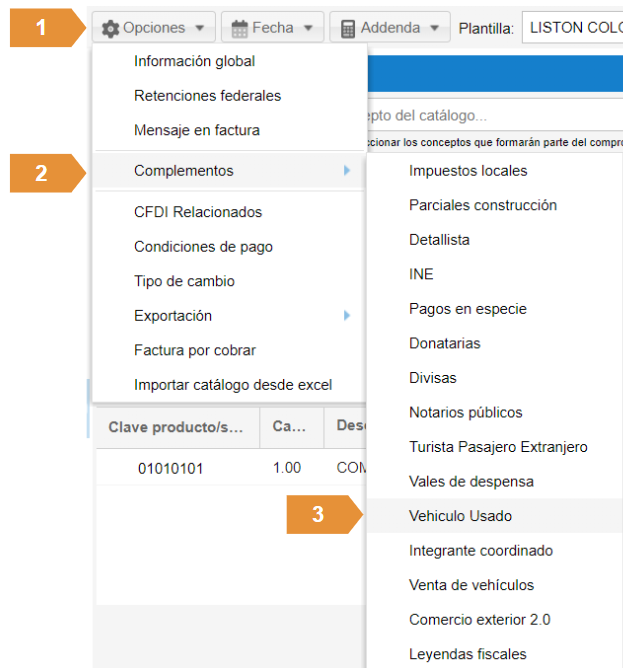Viewport: 623px width, 668px height.
Task: Choose Retenciones federales from the menu
Action: (207, 96)
